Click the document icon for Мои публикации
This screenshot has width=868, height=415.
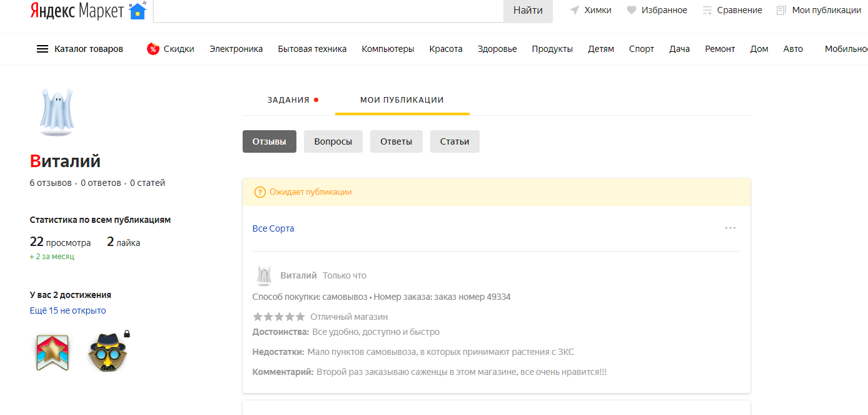(781, 10)
